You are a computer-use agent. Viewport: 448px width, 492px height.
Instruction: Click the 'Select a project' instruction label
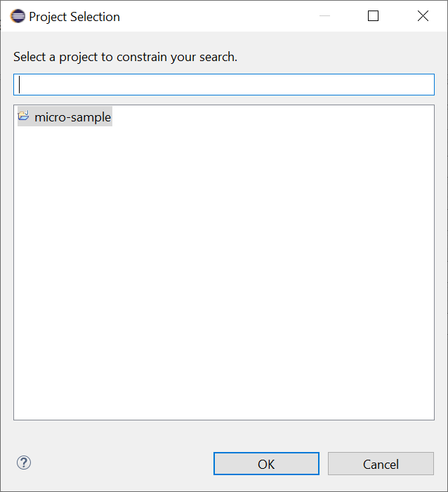click(x=126, y=57)
